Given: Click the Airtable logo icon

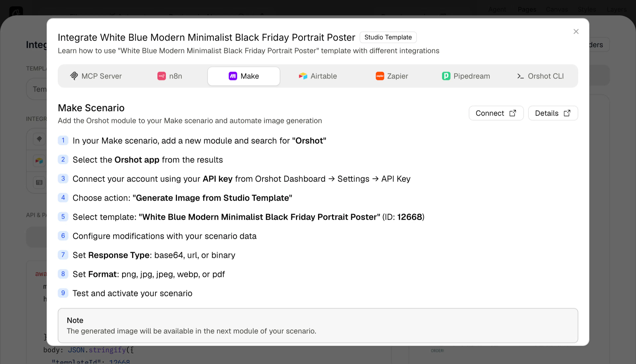Looking at the screenshot, I should (x=303, y=76).
